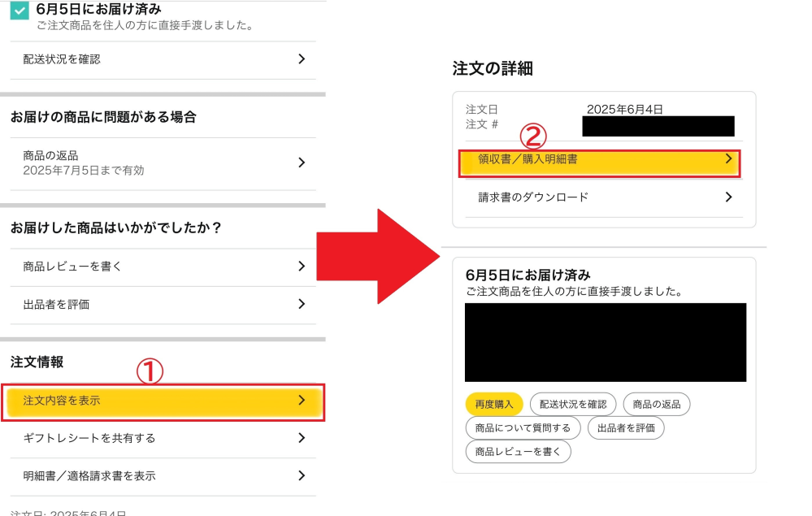Image resolution: width=812 pixels, height=516 pixels.
Task: Click お届けの商品に問題がある場合 section heading
Action: pos(103,117)
